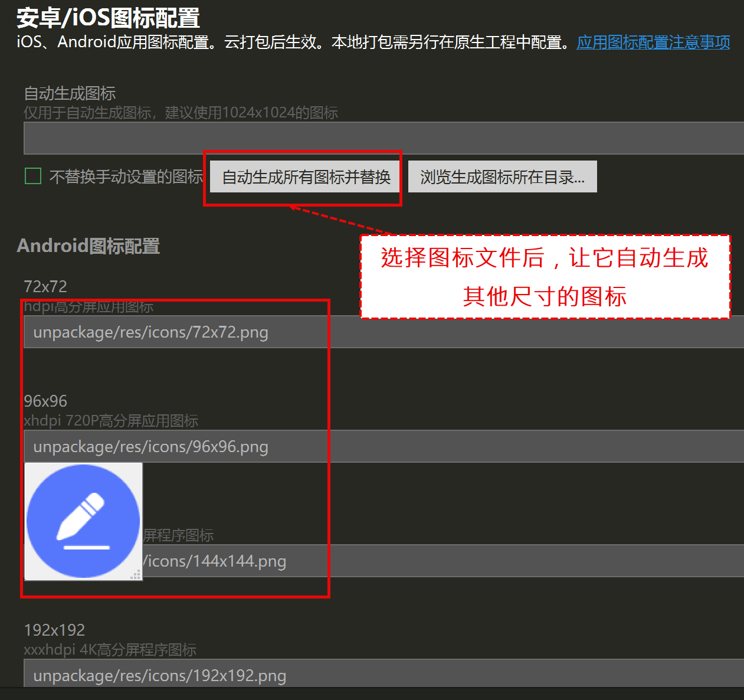The height and width of the screenshot is (700, 744).
Task: Open 浏览生成图标所在目录 button
Action: tap(503, 176)
